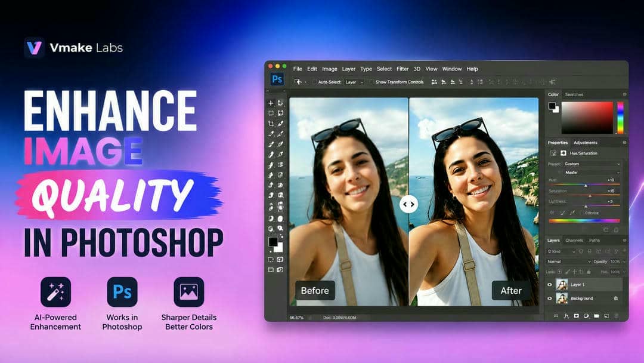Click the foreground color swatch in the toolbox
The image size is (644, 363).
click(x=273, y=242)
